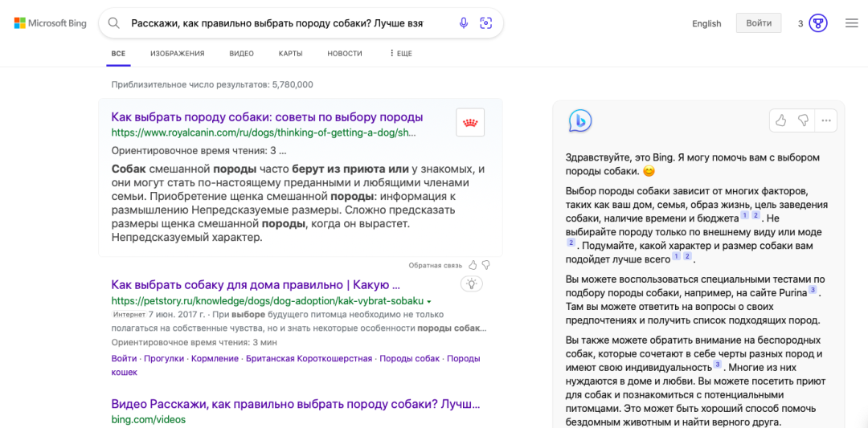Open result Как выбрать собаку для дома
Screen dimensions: 868x428
[x=256, y=285]
